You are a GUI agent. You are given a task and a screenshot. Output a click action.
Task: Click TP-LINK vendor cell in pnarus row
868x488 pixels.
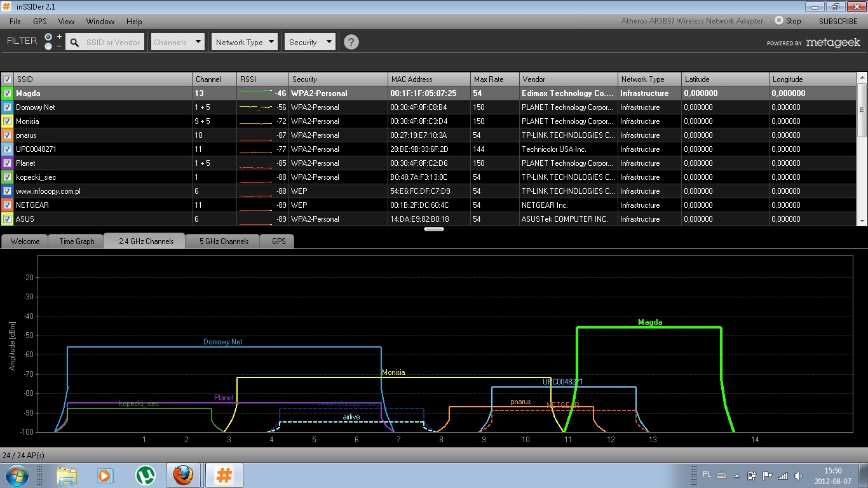coord(568,135)
